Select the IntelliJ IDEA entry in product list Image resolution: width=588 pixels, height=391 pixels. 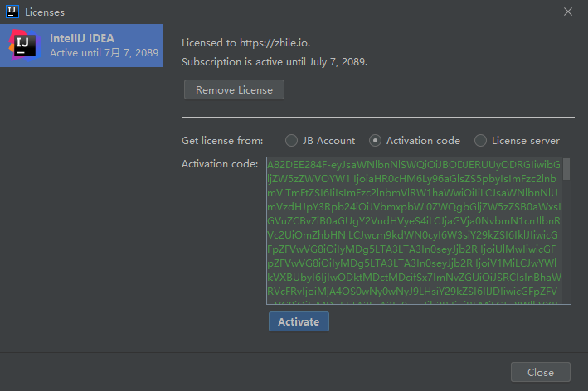tap(82, 46)
